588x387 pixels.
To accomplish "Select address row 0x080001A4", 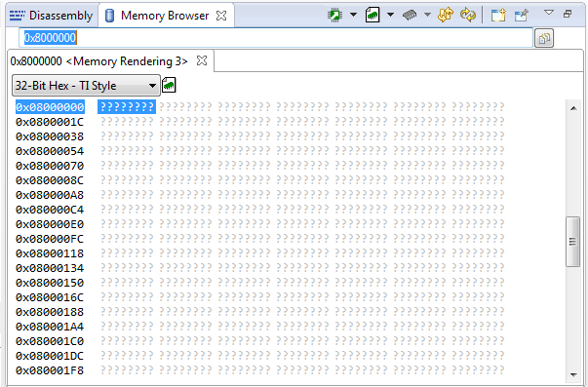I will point(50,327).
